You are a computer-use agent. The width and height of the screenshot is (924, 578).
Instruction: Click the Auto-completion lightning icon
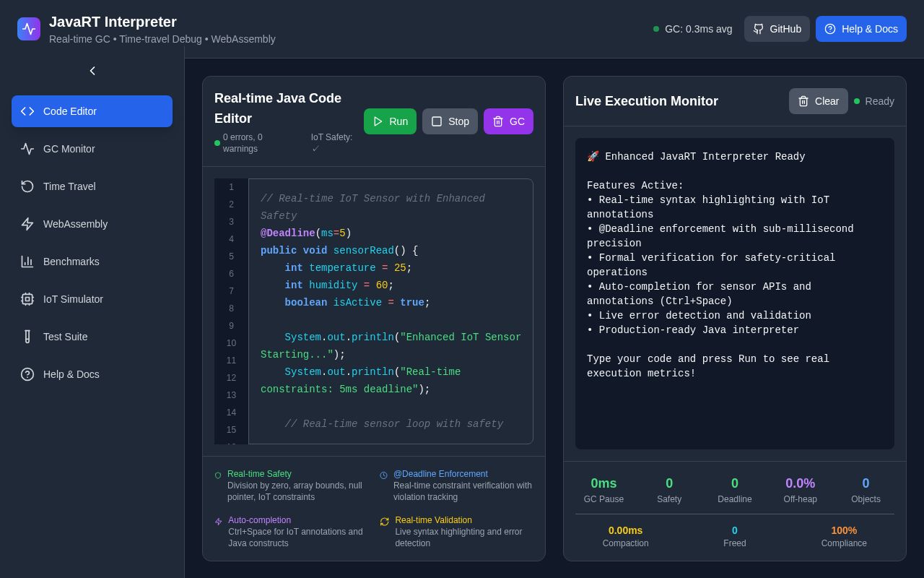tap(219, 522)
